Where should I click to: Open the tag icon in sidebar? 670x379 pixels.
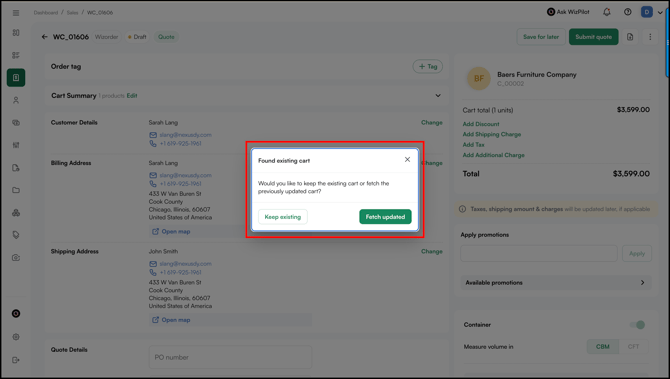click(16, 235)
